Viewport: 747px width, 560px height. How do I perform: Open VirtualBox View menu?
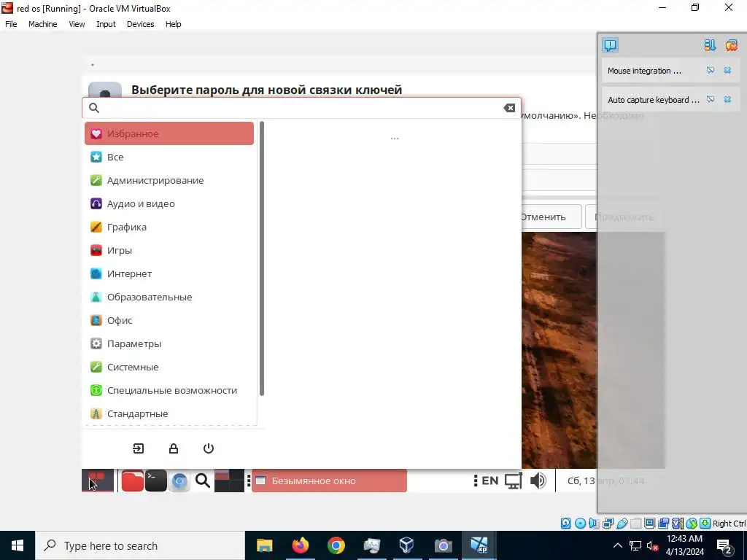click(77, 24)
